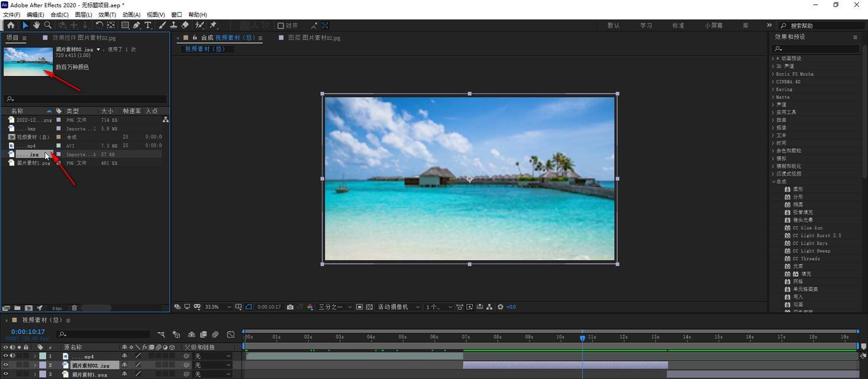Viewport: 868px width, 379px height.
Task: Select the Brush tool
Action: [x=162, y=25]
